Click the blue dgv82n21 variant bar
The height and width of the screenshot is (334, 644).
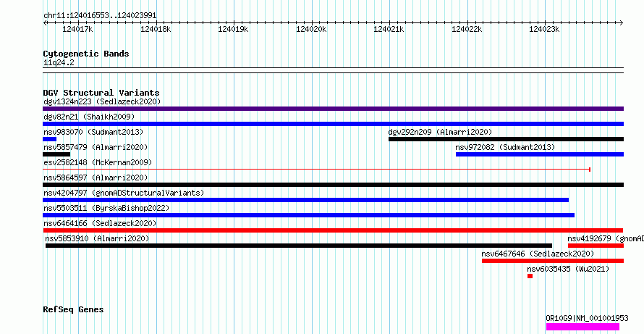coord(333,124)
